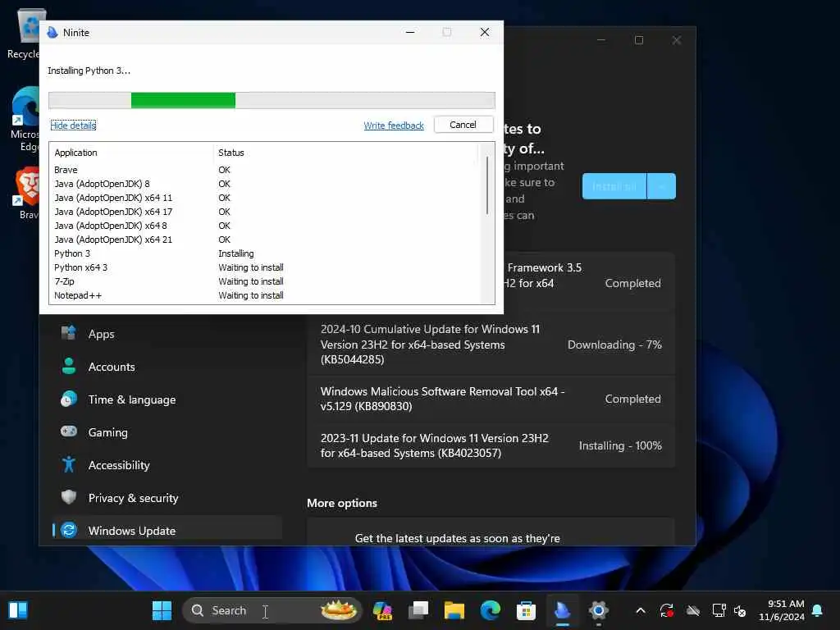Open Microsoft Store from taskbar

click(526, 610)
